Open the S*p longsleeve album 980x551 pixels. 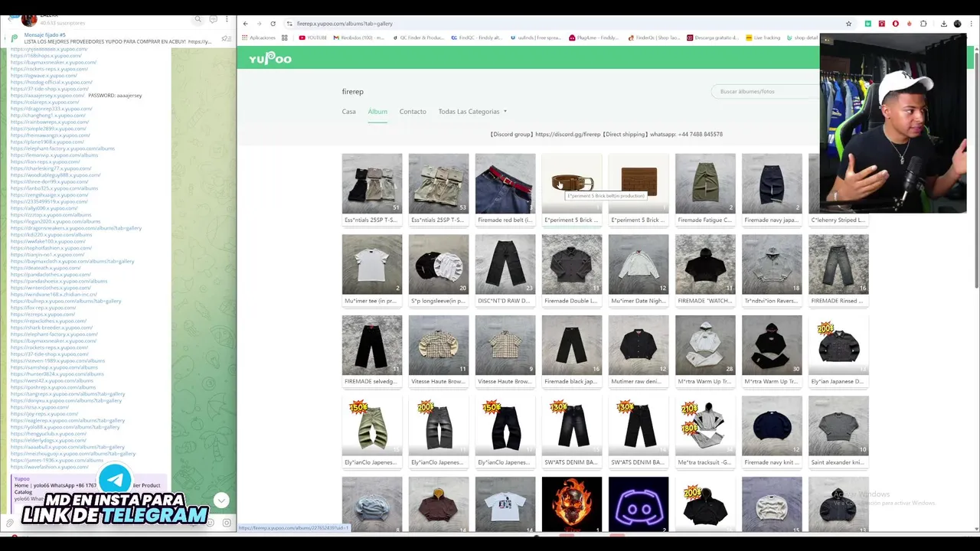[438, 269]
